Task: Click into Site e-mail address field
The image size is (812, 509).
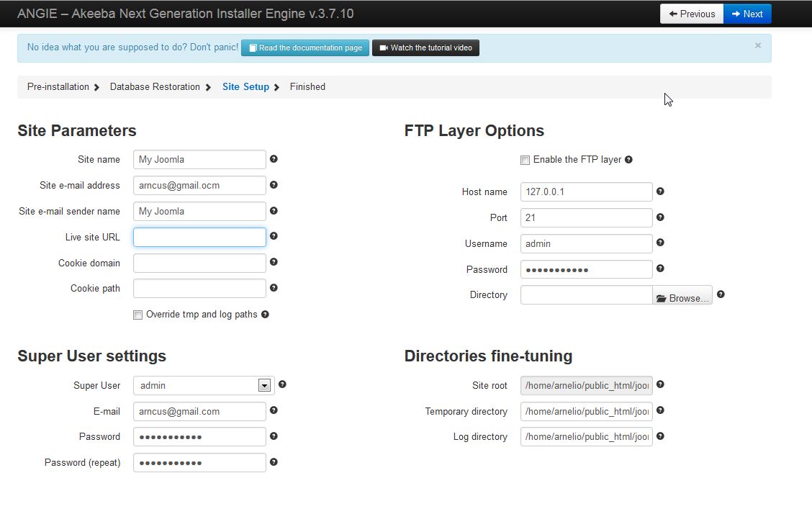Action: (199, 185)
